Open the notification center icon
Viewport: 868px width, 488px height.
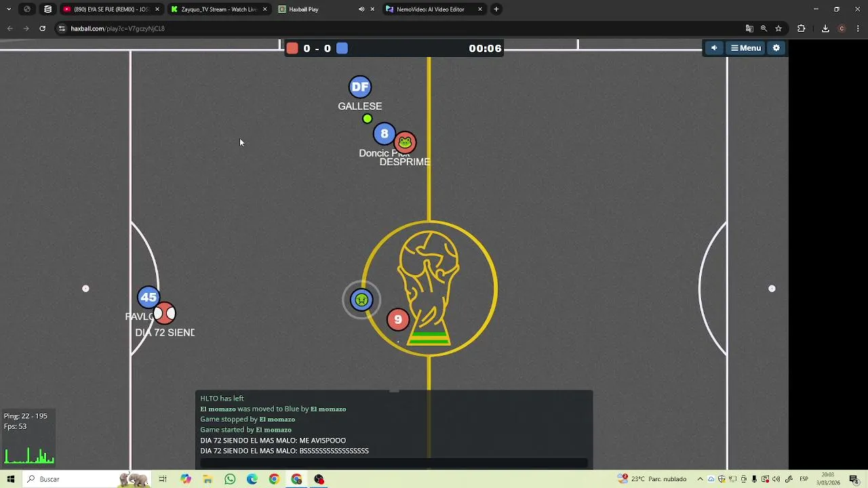pos(854,479)
